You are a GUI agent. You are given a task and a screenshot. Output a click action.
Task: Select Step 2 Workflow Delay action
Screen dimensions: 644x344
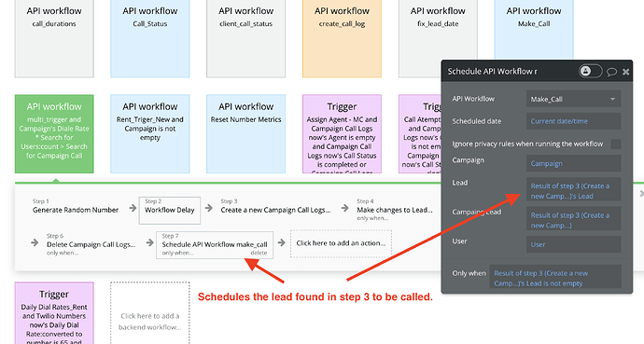pos(170,211)
